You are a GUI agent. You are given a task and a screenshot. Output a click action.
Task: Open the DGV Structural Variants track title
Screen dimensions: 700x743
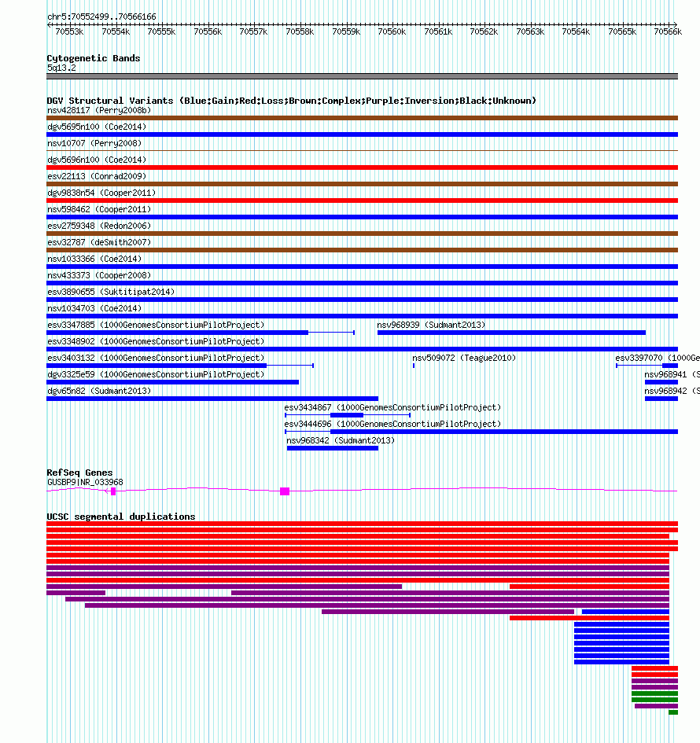[x=292, y=101]
